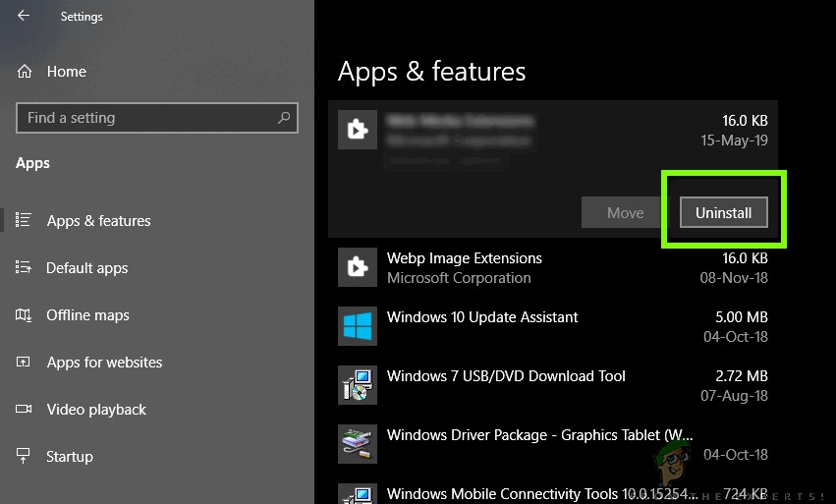Select Webp Image Extensions in the list

click(x=553, y=267)
